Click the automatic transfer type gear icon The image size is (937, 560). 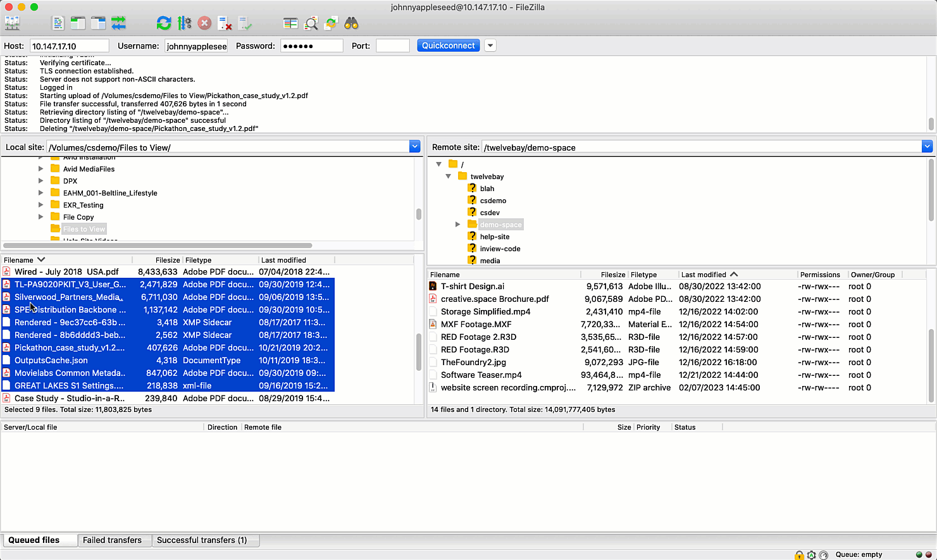click(x=812, y=555)
